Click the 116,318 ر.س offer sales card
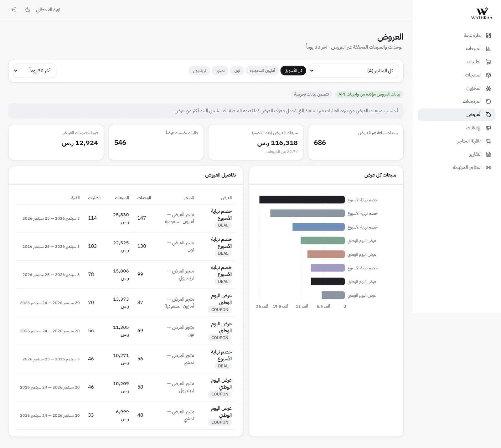 [x=256, y=142]
